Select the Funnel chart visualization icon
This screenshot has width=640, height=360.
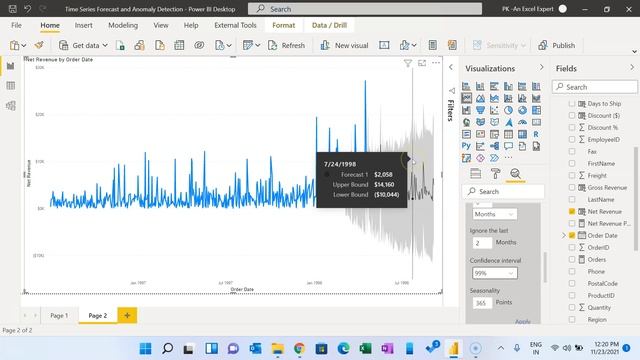[480, 110]
